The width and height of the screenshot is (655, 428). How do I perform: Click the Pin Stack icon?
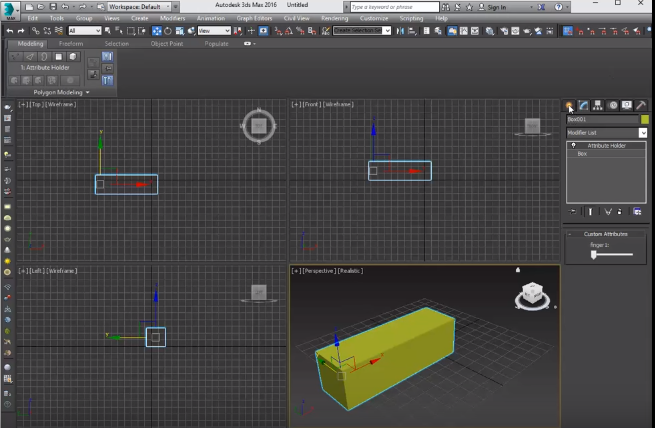(573, 212)
